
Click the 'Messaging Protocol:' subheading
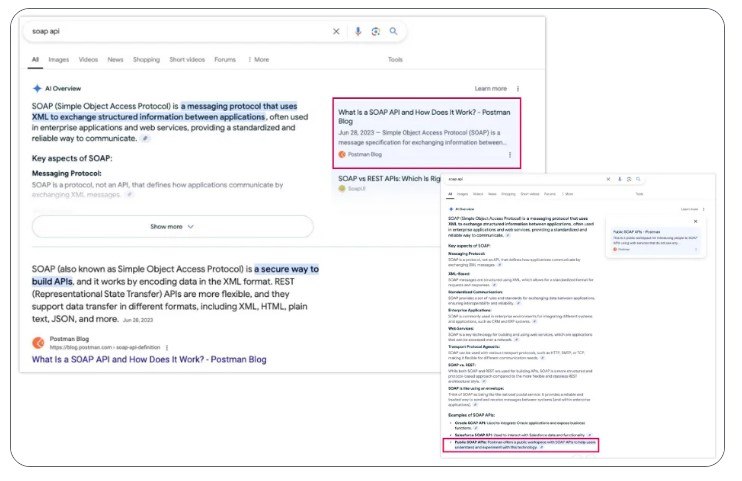click(67, 173)
